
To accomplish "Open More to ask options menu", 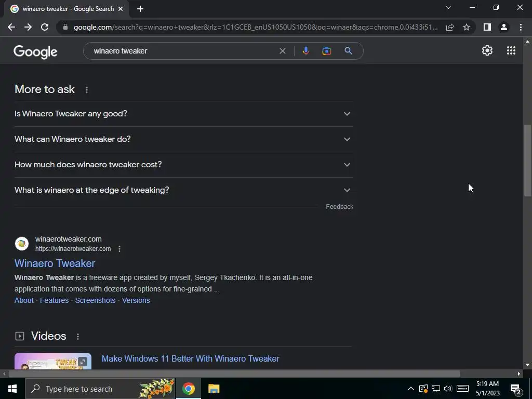I will click(x=87, y=89).
